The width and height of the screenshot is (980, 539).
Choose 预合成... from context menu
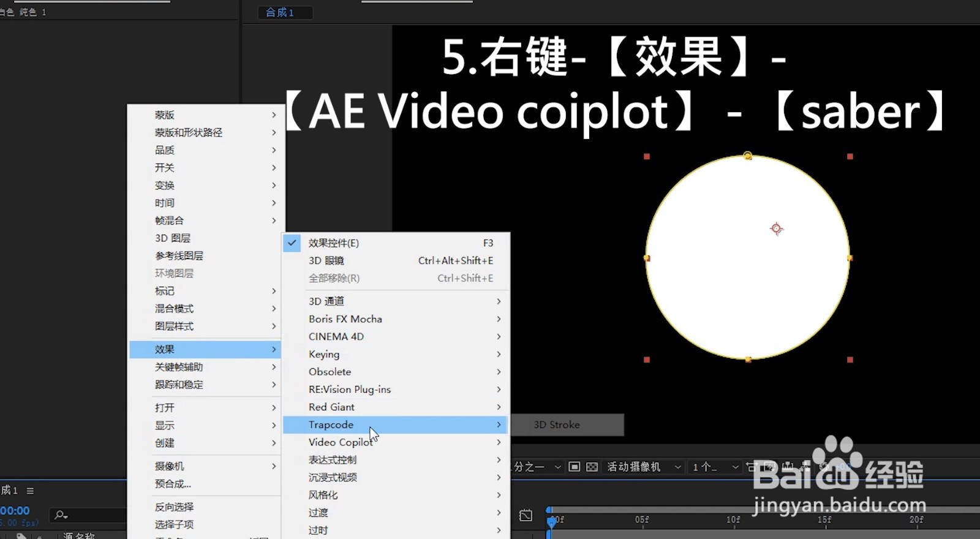tap(205, 484)
